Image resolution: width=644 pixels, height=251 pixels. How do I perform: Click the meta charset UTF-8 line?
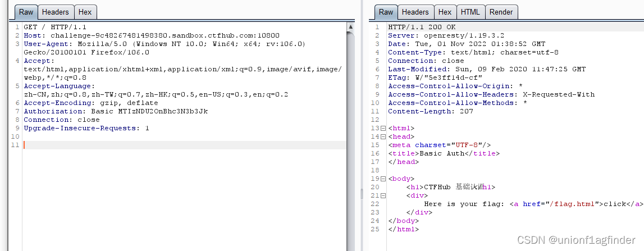(440, 145)
